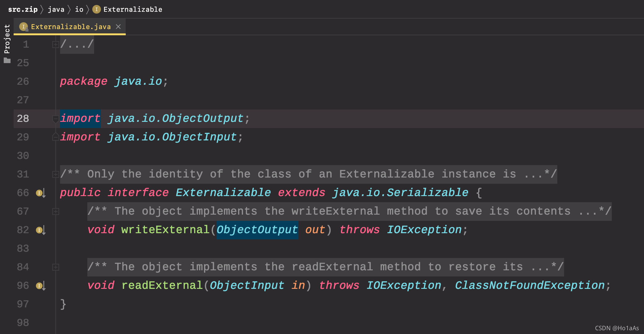
Task: Click the implemented gutter icon on line 96
Action: coord(41,286)
